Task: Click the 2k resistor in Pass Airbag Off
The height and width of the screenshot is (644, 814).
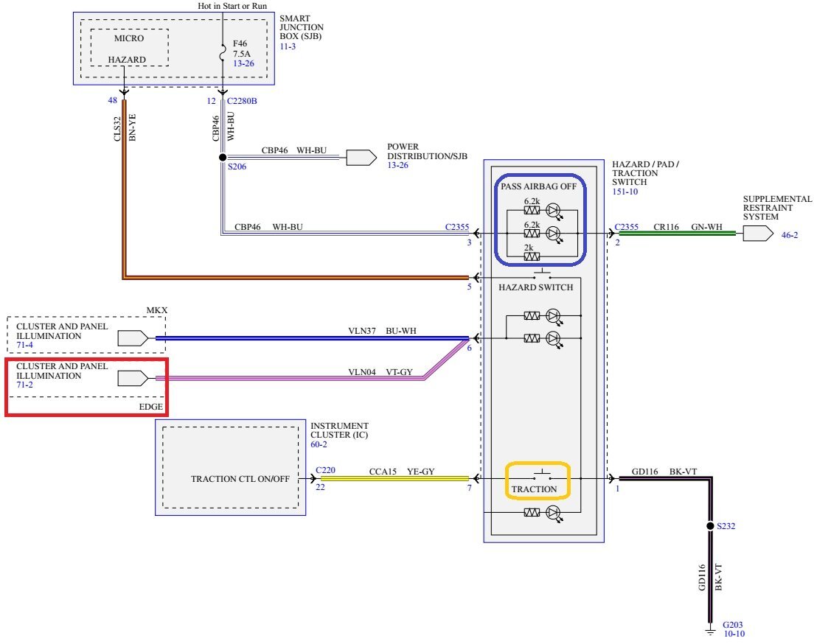Action: coord(531,257)
